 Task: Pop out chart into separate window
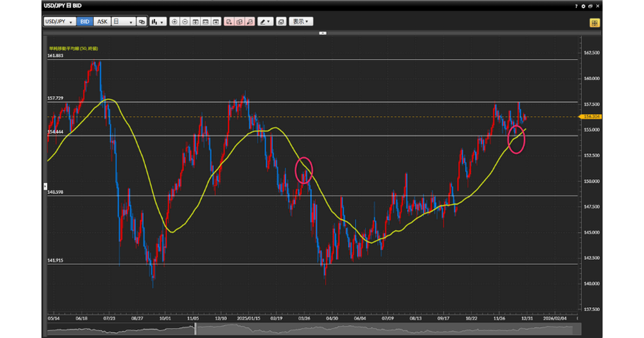pos(592,6)
